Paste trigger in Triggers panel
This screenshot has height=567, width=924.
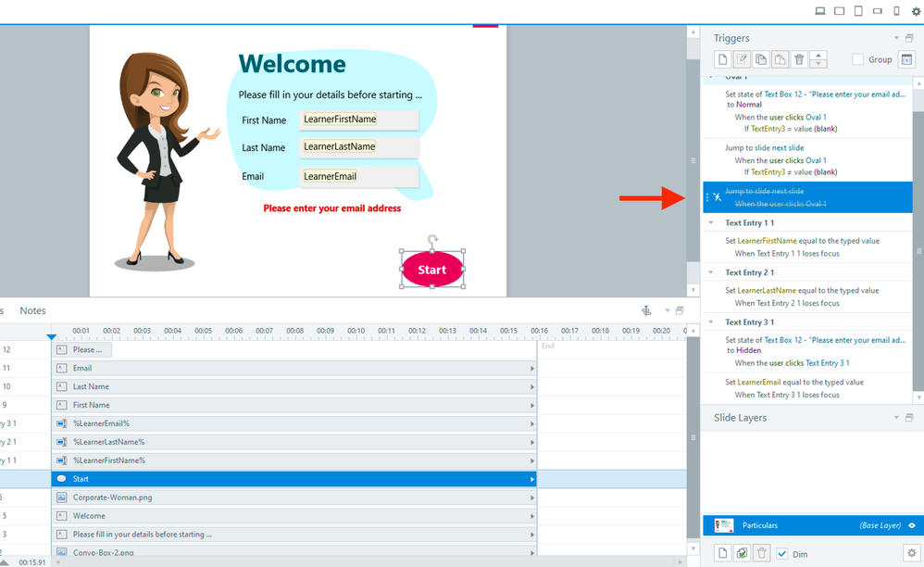pyautogui.click(x=780, y=59)
